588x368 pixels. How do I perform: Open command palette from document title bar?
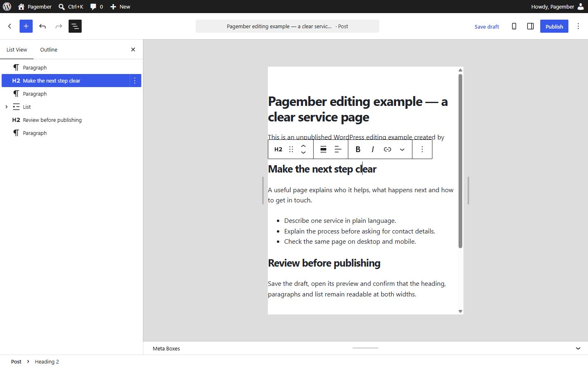coord(287,26)
